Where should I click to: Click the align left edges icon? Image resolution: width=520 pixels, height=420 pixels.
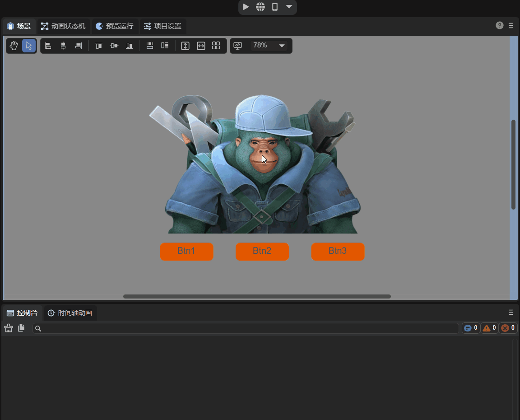pyautogui.click(x=48, y=46)
